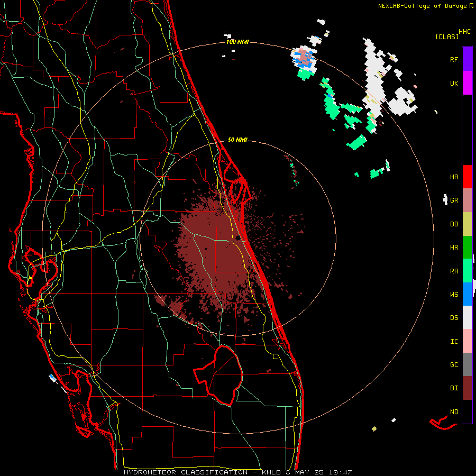476x476 pixels.
Task: Click the 'RF' legend label
Action: (x=454, y=59)
